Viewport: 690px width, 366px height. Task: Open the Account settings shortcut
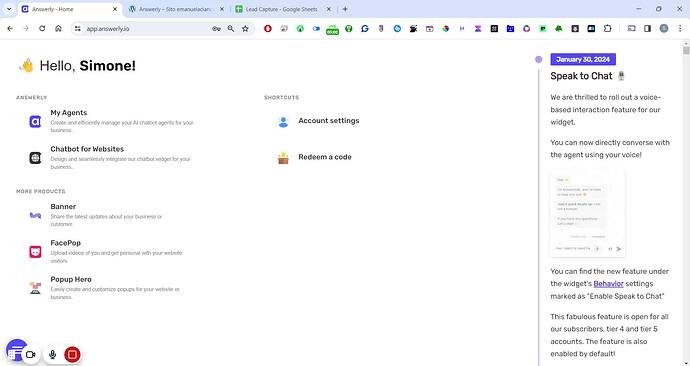328,121
